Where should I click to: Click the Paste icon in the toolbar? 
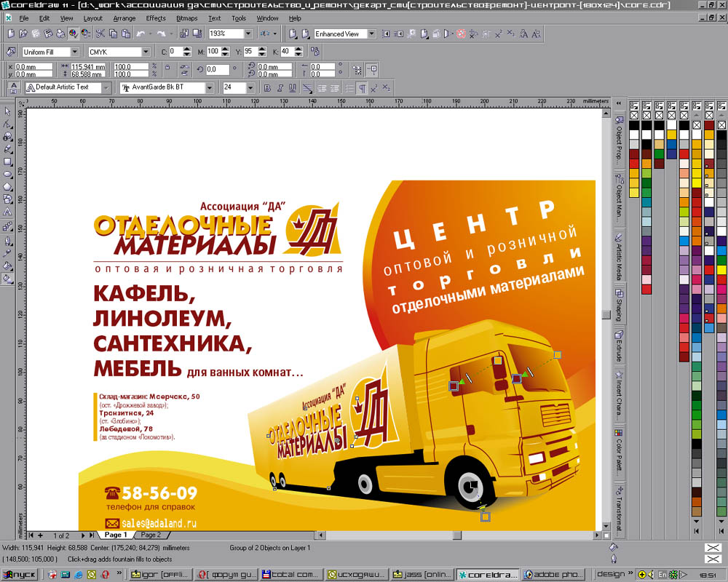pyautogui.click(x=125, y=33)
